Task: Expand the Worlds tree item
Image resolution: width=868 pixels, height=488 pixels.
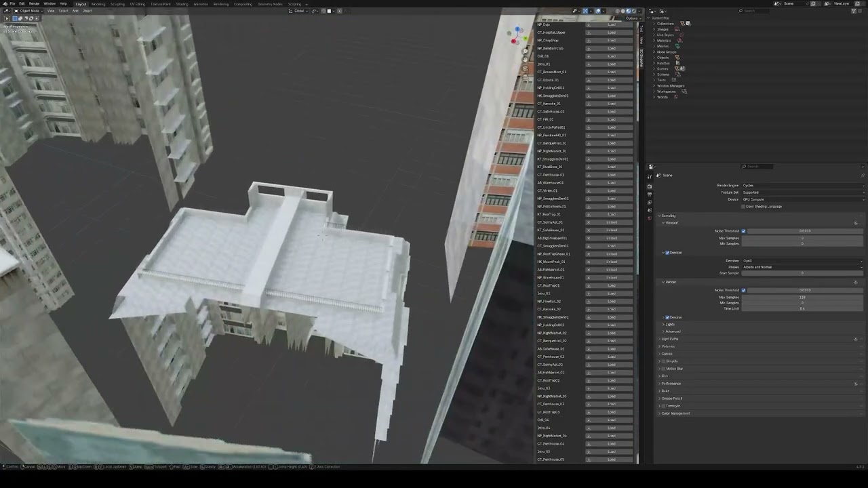Action: pos(654,97)
